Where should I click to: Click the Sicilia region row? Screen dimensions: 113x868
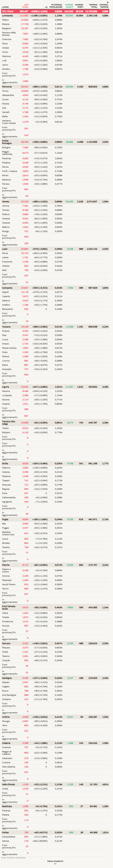pyautogui.click(x=5, y=463)
